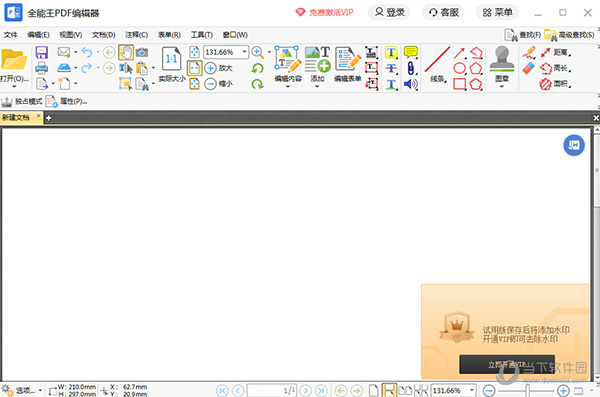Select the eraser tool
Image resolution: width=600 pixels, height=397 pixels.
pyautogui.click(x=528, y=69)
